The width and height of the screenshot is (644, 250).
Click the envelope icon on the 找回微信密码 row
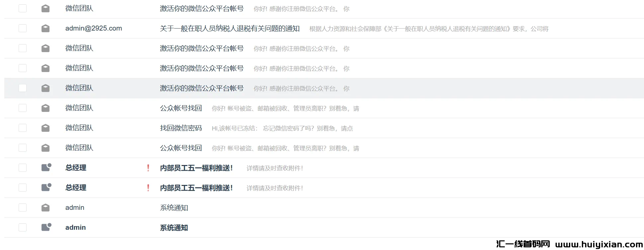pos(46,128)
